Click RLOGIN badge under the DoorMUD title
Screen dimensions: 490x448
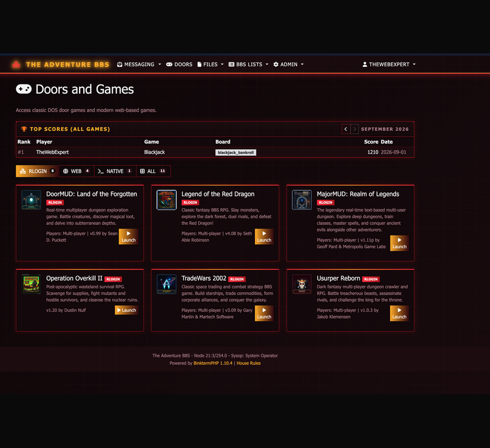[55, 203]
